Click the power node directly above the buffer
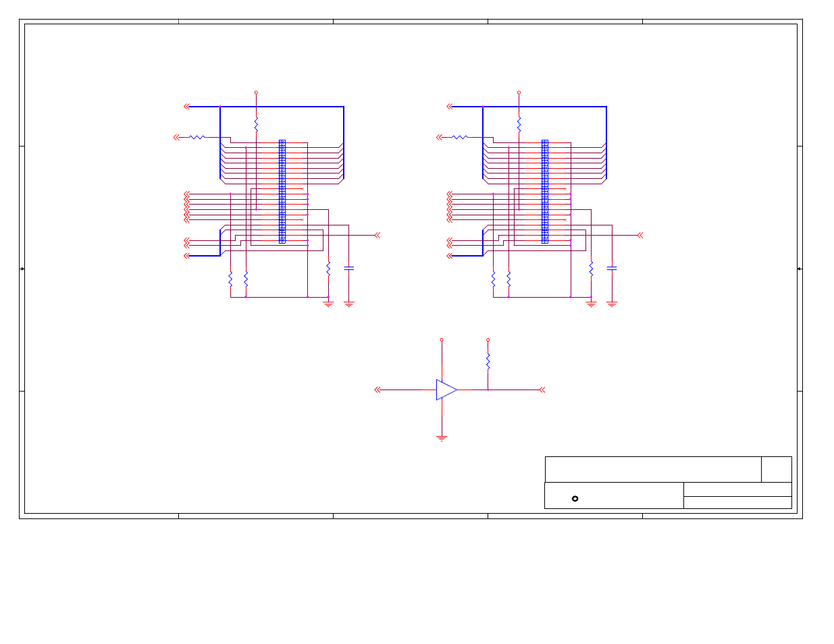834x644 pixels. click(442, 340)
